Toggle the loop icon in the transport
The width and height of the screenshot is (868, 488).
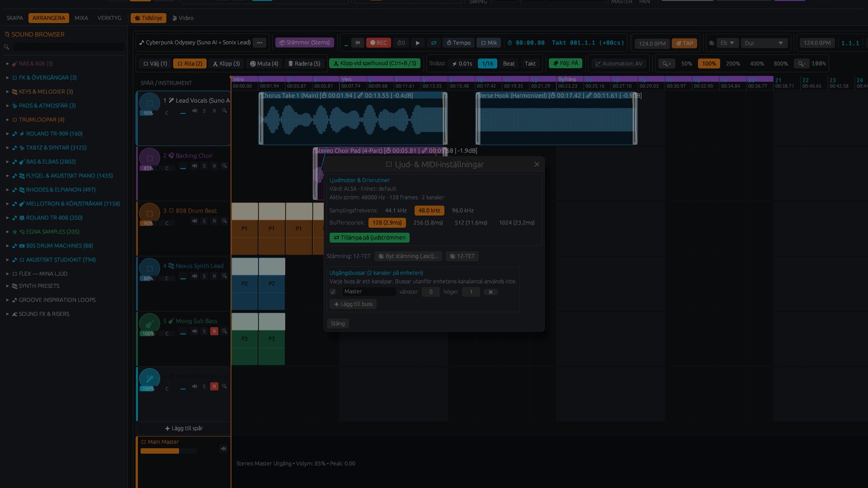[x=433, y=43]
